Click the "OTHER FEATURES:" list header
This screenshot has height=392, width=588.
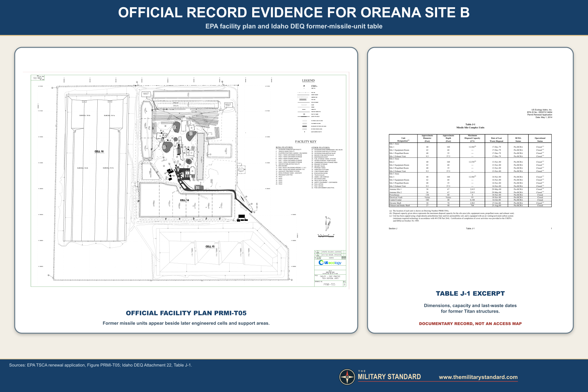[321, 148]
